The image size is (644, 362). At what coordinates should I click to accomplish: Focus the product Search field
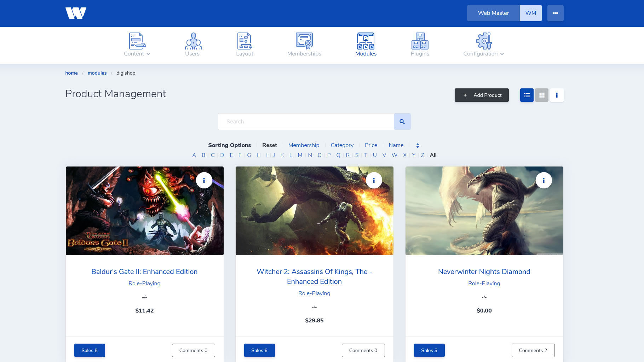[306, 122]
